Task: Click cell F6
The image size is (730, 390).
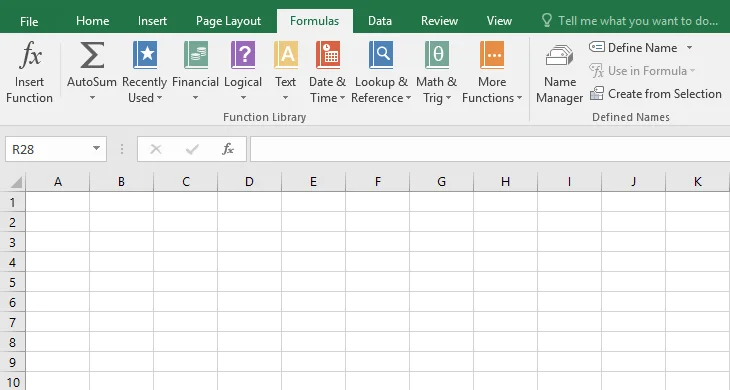Action: pos(378,302)
